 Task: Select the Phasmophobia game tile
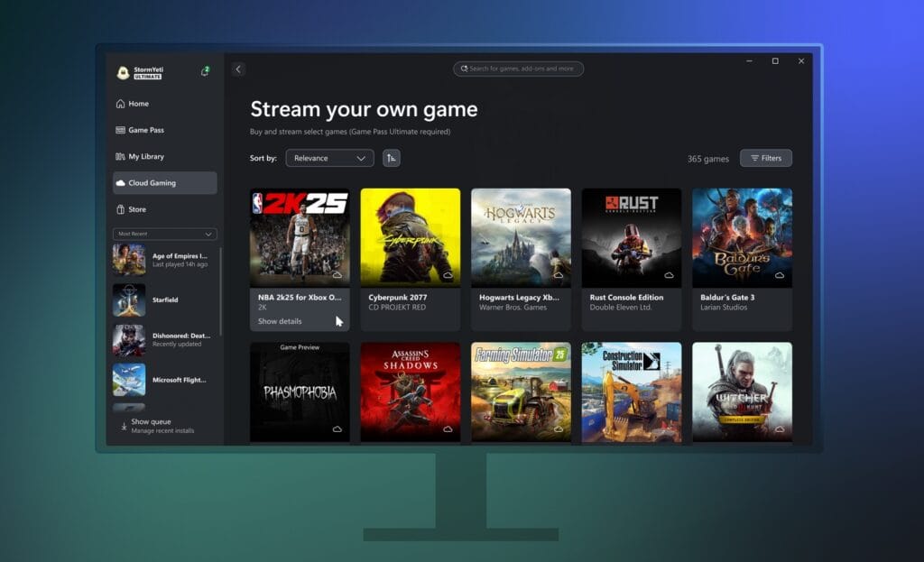click(x=300, y=392)
